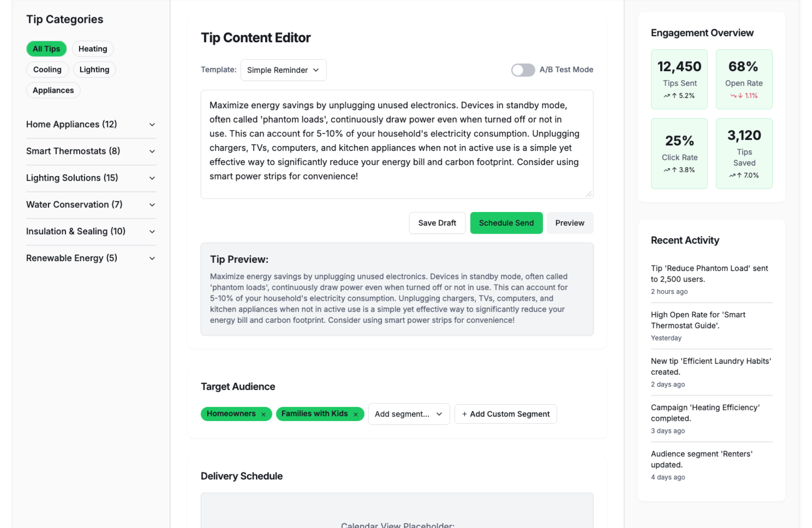This screenshot has width=812, height=528.
Task: Click the Open Rate downward trend icon
Action: (x=733, y=96)
